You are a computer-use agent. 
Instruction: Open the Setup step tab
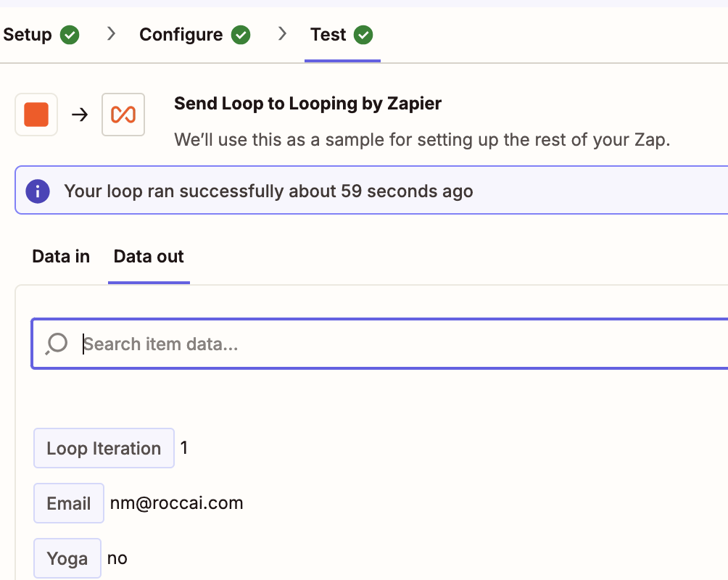point(41,34)
